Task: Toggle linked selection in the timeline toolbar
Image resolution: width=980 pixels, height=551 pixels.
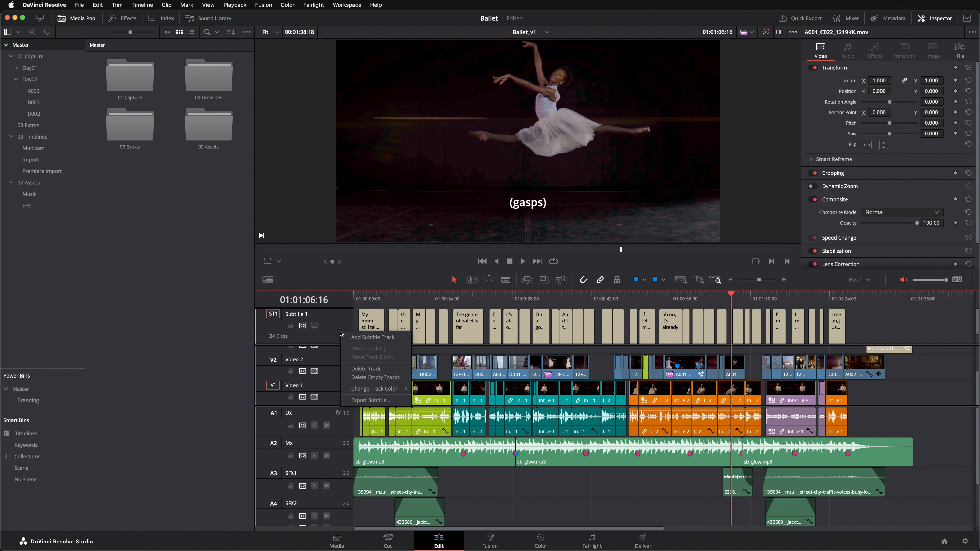Action: click(x=600, y=280)
